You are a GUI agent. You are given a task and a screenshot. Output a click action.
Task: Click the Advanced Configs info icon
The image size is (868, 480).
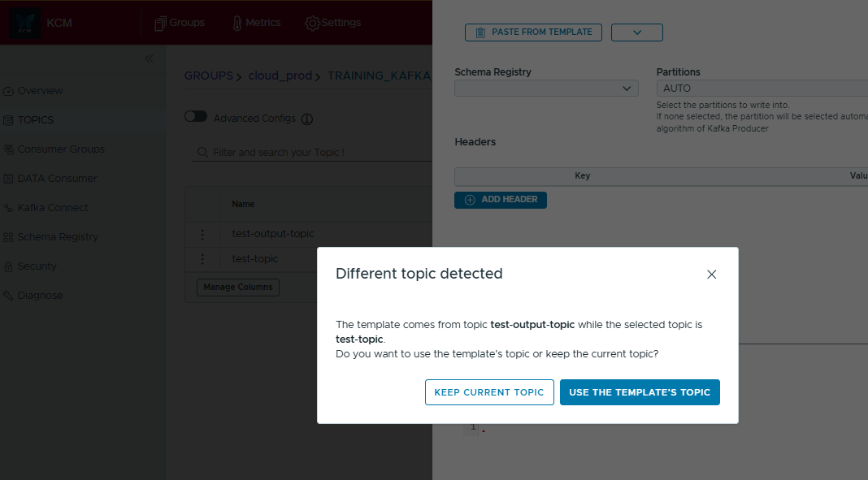(x=306, y=119)
